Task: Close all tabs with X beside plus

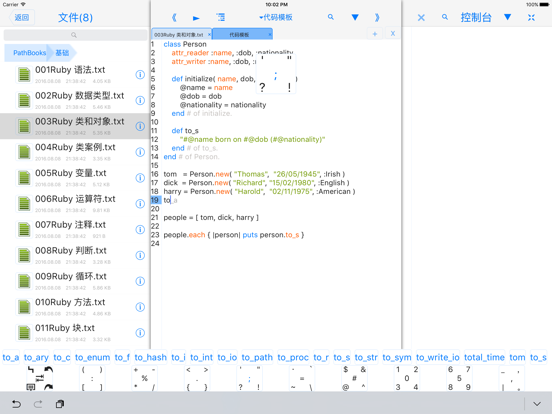Action: pos(393,33)
